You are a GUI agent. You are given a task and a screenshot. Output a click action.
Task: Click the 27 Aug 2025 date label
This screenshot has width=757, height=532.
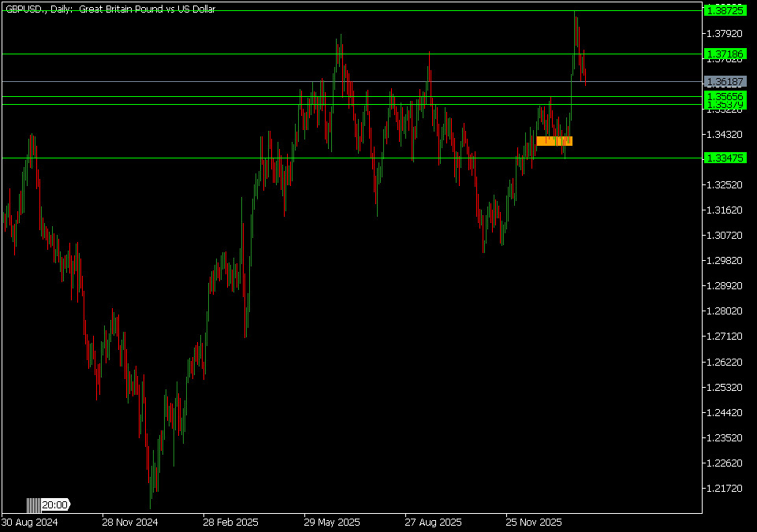pos(433,522)
